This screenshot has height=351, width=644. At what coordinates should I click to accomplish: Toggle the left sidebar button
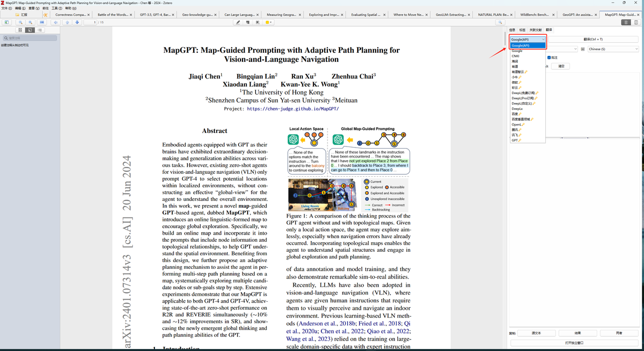tap(7, 22)
